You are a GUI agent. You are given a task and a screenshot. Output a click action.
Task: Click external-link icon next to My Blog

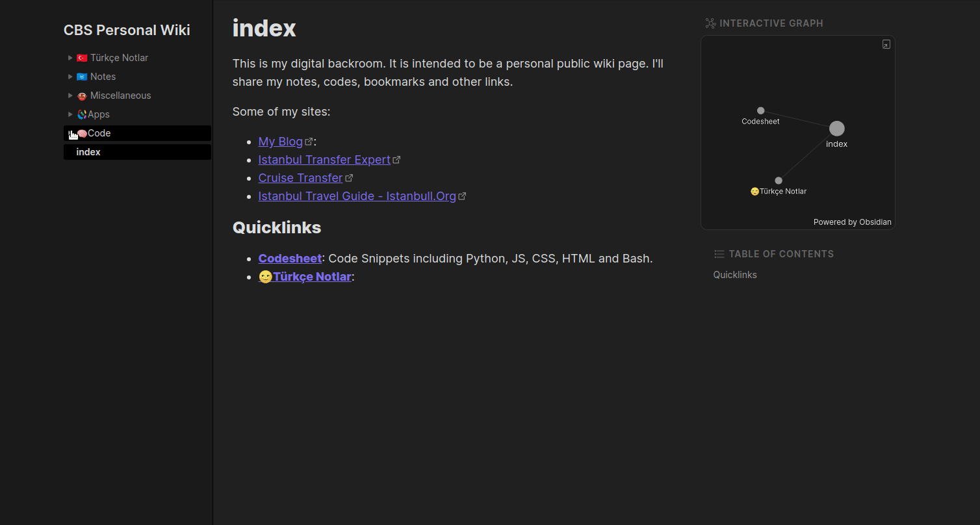pos(309,142)
